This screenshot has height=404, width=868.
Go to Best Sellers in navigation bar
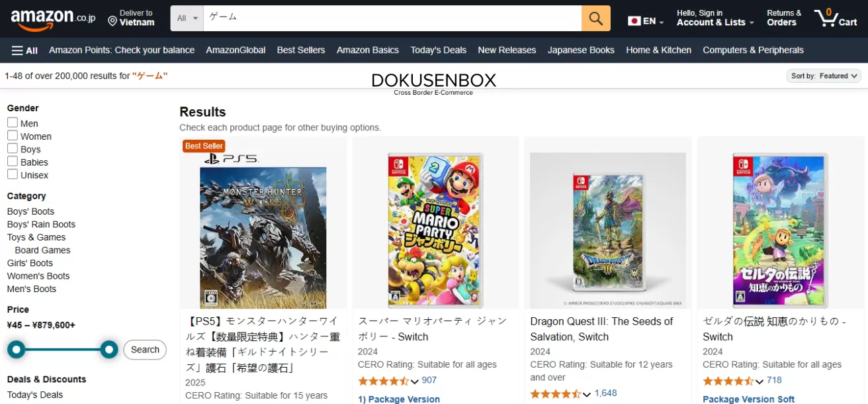(x=301, y=50)
